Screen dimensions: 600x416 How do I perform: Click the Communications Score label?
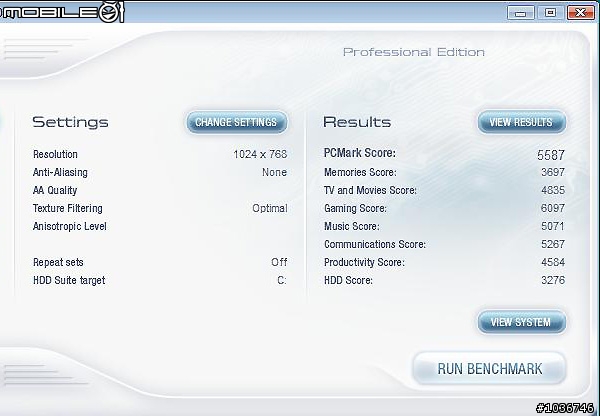coord(375,244)
